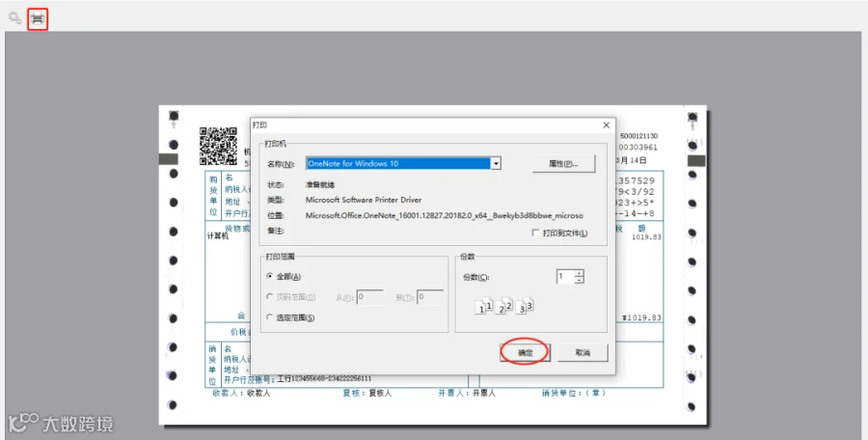Select the 选定范围 radio button
The width and height of the screenshot is (868, 440).
(x=270, y=317)
